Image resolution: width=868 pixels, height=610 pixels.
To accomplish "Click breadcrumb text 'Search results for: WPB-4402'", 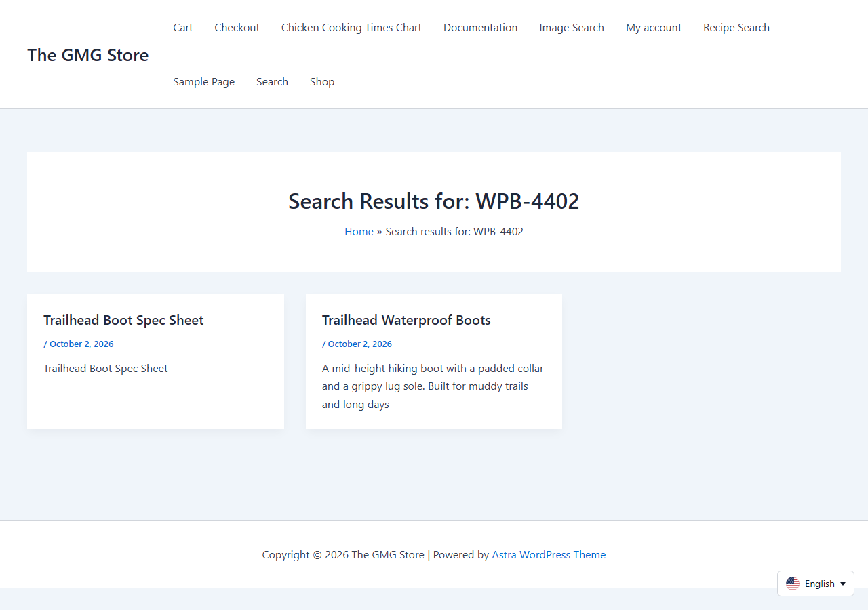I will pyautogui.click(x=454, y=232).
